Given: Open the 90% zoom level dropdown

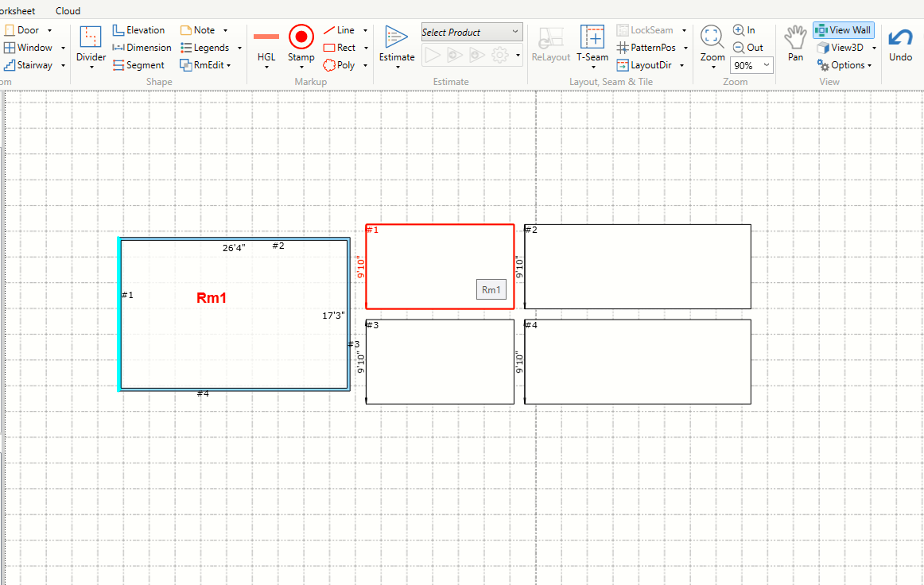Looking at the screenshot, I should 751,66.
